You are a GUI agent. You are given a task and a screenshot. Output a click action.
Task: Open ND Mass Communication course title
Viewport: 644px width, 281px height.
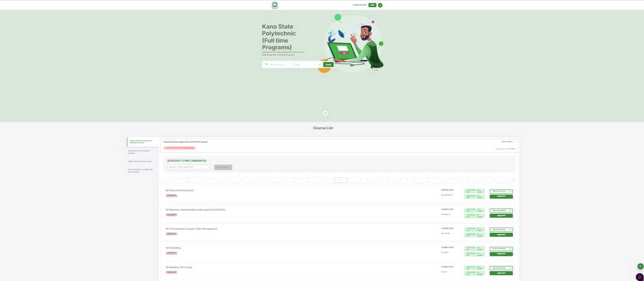coord(179,190)
